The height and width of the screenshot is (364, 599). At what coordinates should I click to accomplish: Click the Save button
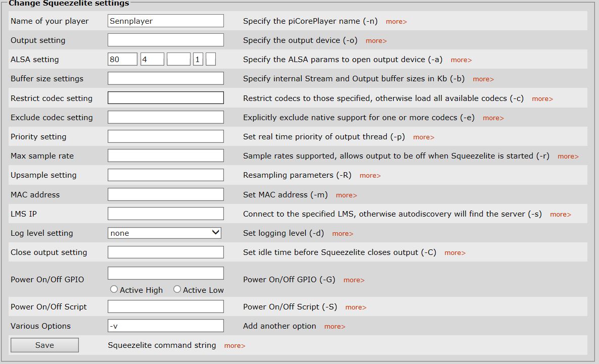click(44, 345)
